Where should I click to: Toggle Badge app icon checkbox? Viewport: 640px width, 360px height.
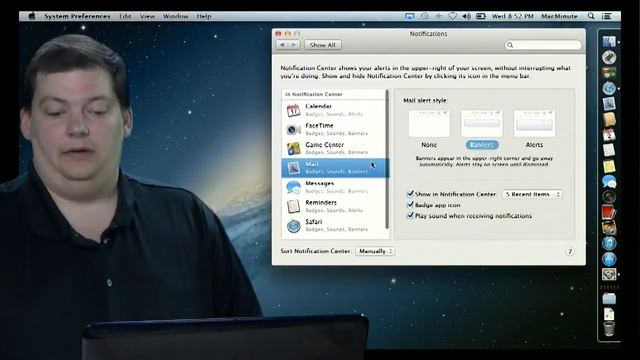[x=410, y=205]
